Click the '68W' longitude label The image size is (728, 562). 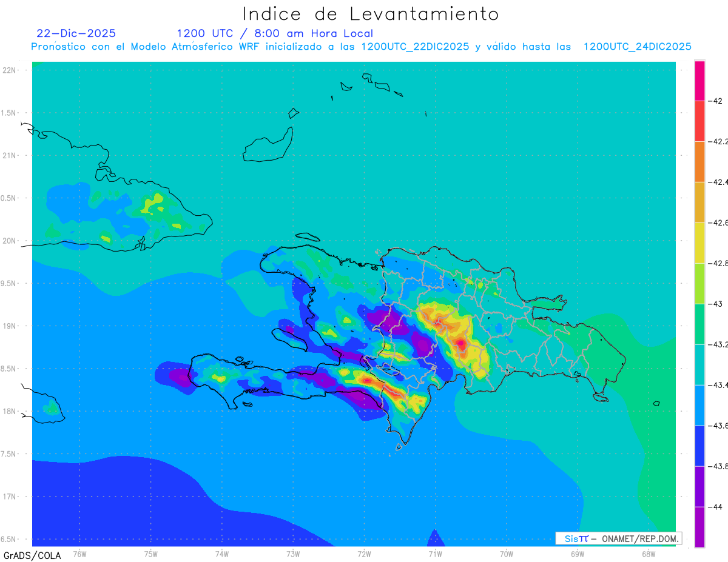649,554
